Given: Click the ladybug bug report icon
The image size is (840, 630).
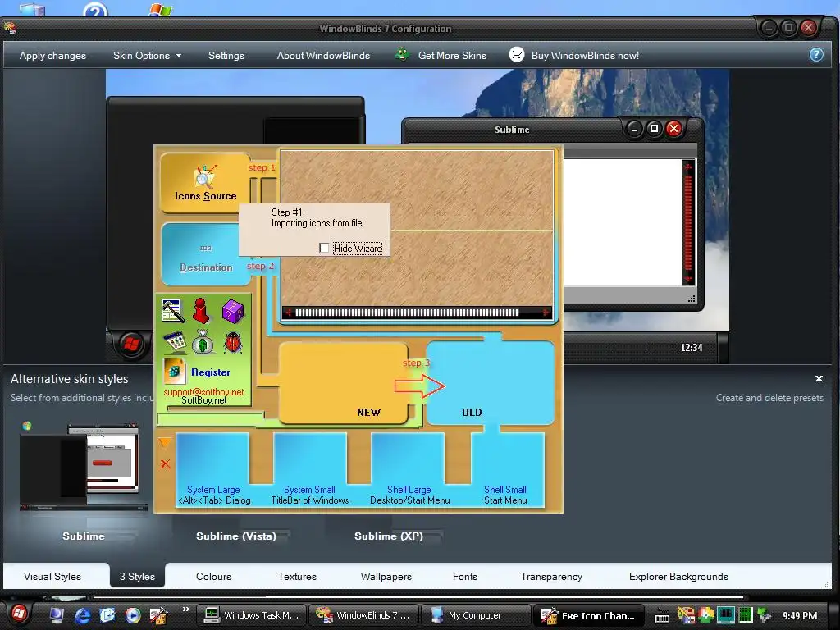Looking at the screenshot, I should [x=232, y=342].
